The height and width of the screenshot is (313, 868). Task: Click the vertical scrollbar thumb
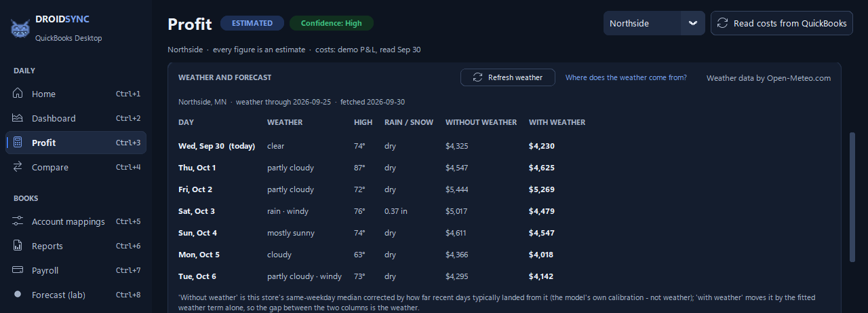coord(852,197)
